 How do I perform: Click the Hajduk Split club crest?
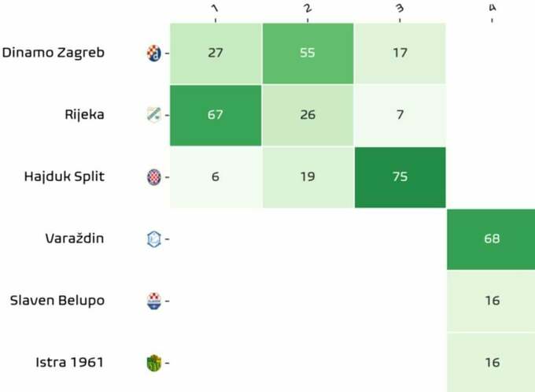(154, 177)
